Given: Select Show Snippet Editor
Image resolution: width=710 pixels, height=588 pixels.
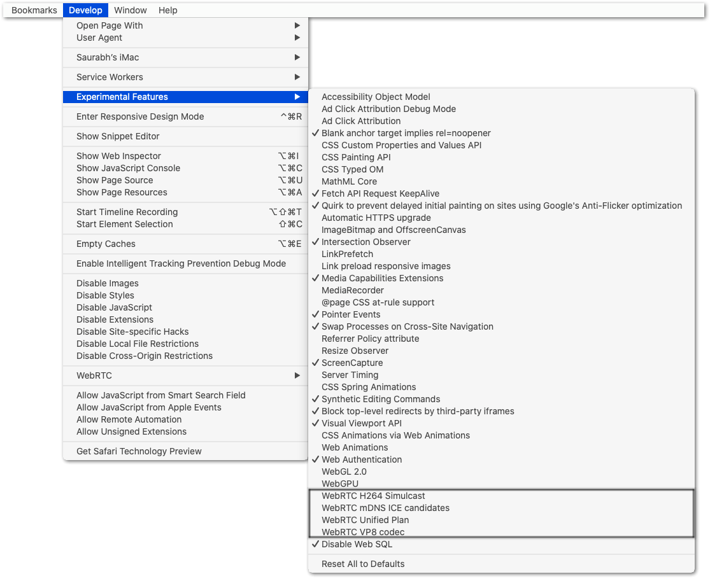Looking at the screenshot, I should pyautogui.click(x=186, y=136).
